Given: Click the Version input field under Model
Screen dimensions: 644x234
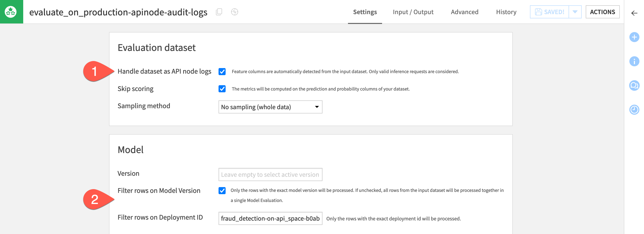Looking at the screenshot, I should (x=270, y=174).
